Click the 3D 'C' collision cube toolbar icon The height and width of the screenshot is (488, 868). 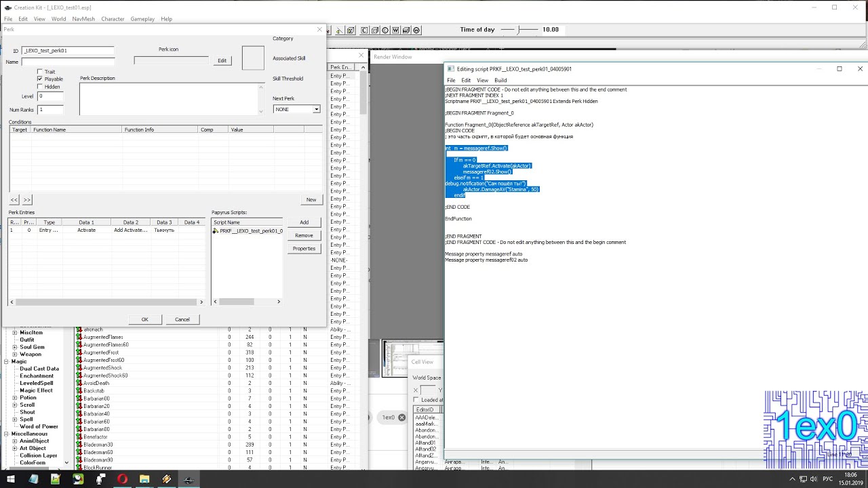click(x=374, y=30)
